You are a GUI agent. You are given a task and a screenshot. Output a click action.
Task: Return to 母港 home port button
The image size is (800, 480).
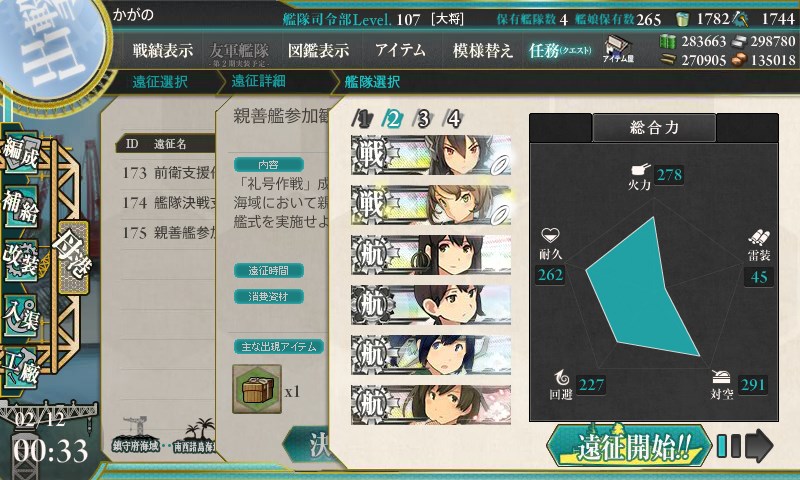point(73,257)
